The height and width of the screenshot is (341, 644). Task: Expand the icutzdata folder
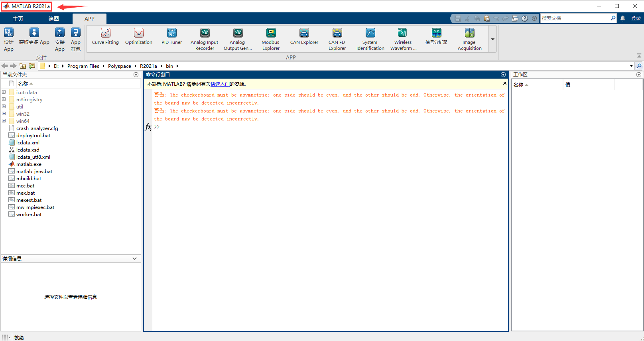(x=4, y=92)
